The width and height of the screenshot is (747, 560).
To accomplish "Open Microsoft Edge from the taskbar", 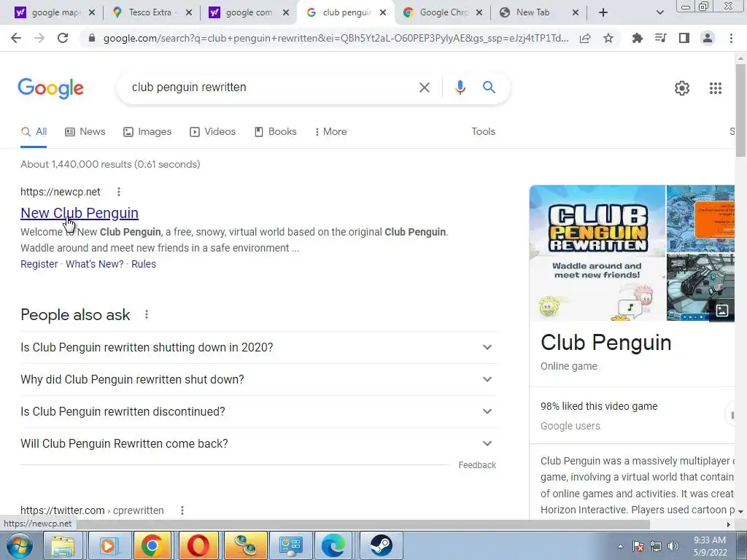I will click(333, 545).
